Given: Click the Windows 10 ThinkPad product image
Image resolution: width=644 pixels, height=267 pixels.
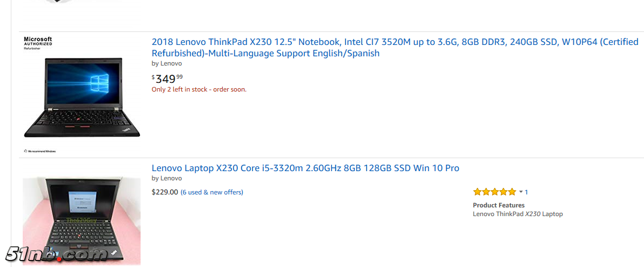Looking at the screenshot, I should pos(82,95).
